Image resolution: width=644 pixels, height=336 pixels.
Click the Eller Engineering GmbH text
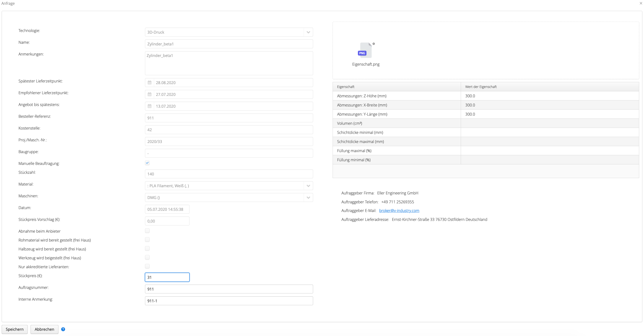[x=398, y=193]
